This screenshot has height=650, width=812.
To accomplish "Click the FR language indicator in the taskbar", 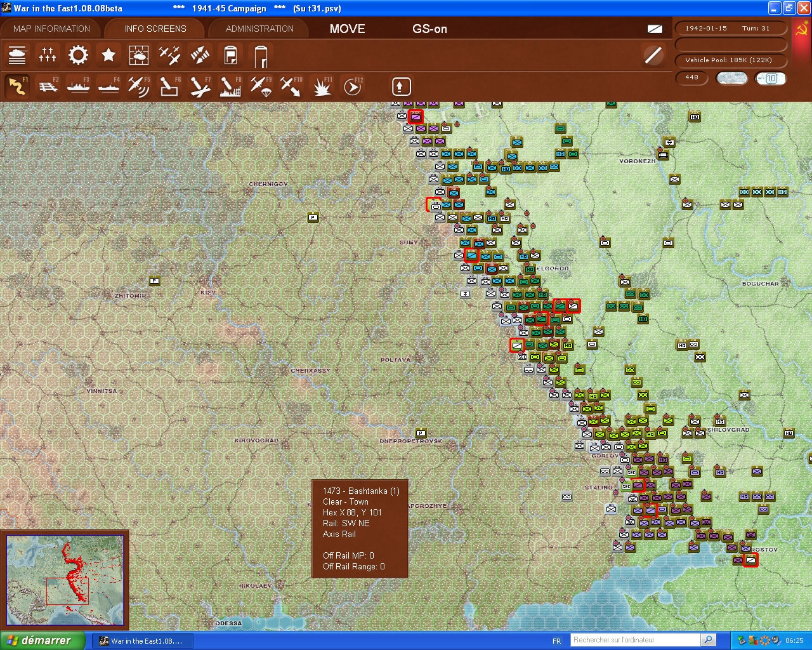I will tap(556, 641).
